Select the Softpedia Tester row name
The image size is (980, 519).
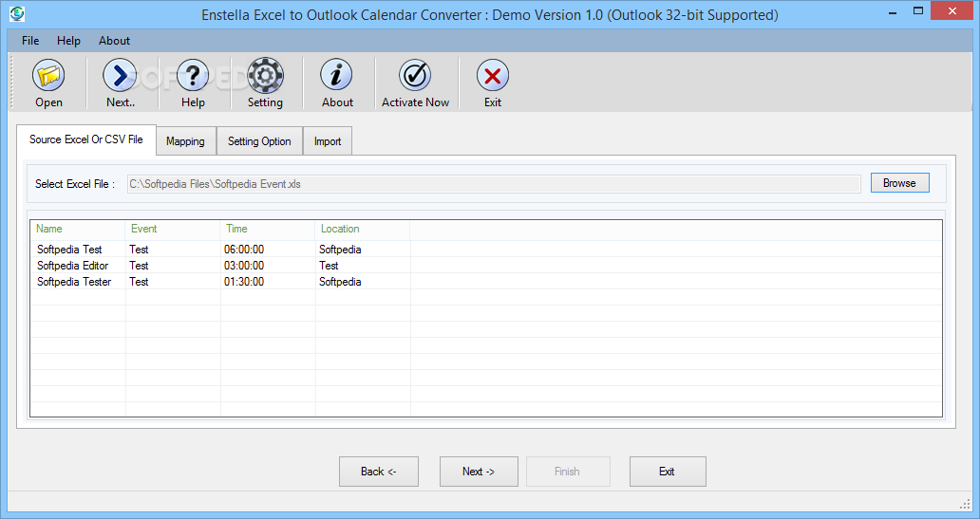(74, 282)
